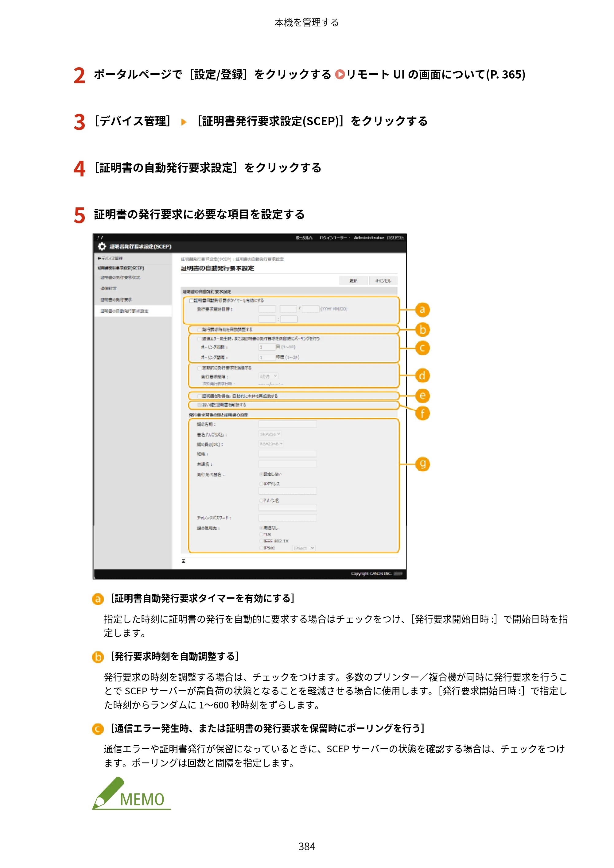Image resolution: width=614 pixels, height=868 pixels.
Task: Enable the 証明書自動発行要求タイマー checkbox
Action: [192, 301]
